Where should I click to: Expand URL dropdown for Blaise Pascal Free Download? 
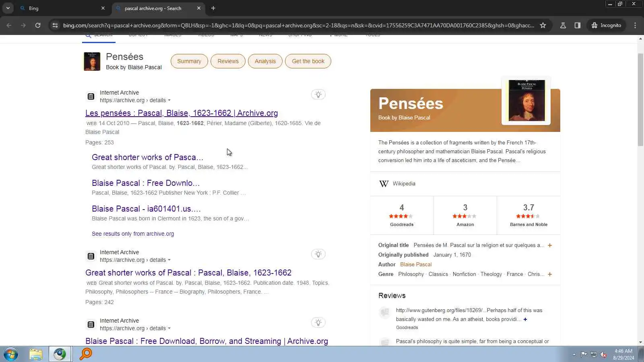169,329
